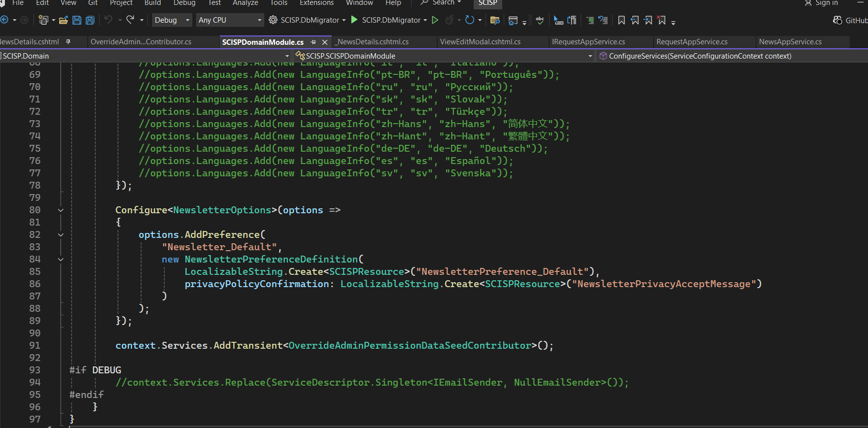Unpin the NewsDetails.cshtml tab

point(68,42)
